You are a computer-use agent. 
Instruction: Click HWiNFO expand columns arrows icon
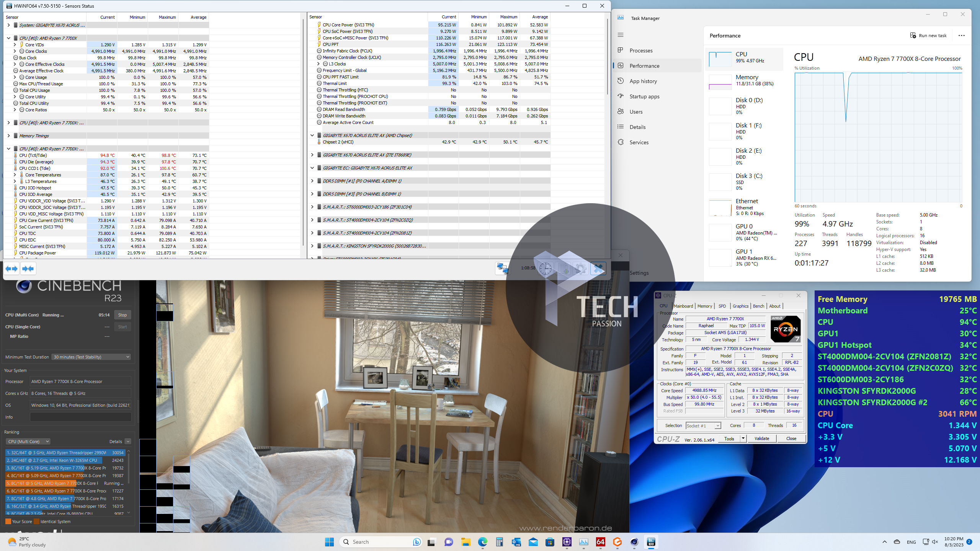point(12,269)
